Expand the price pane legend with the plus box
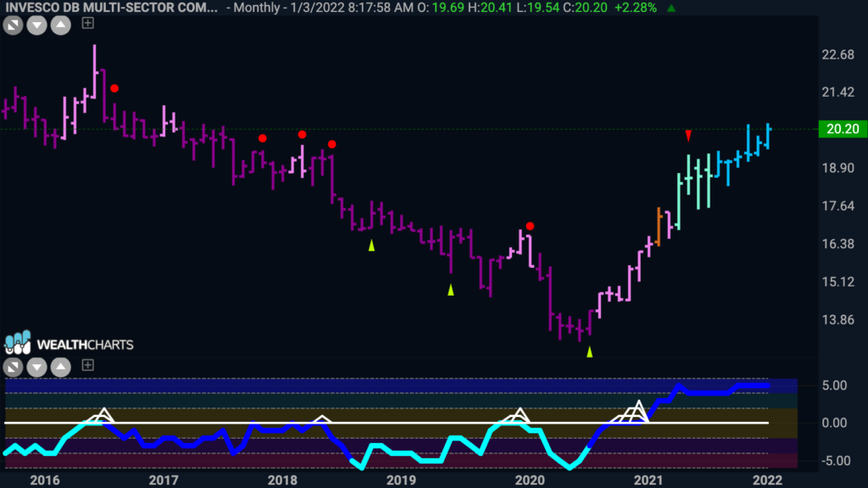 tap(87, 23)
